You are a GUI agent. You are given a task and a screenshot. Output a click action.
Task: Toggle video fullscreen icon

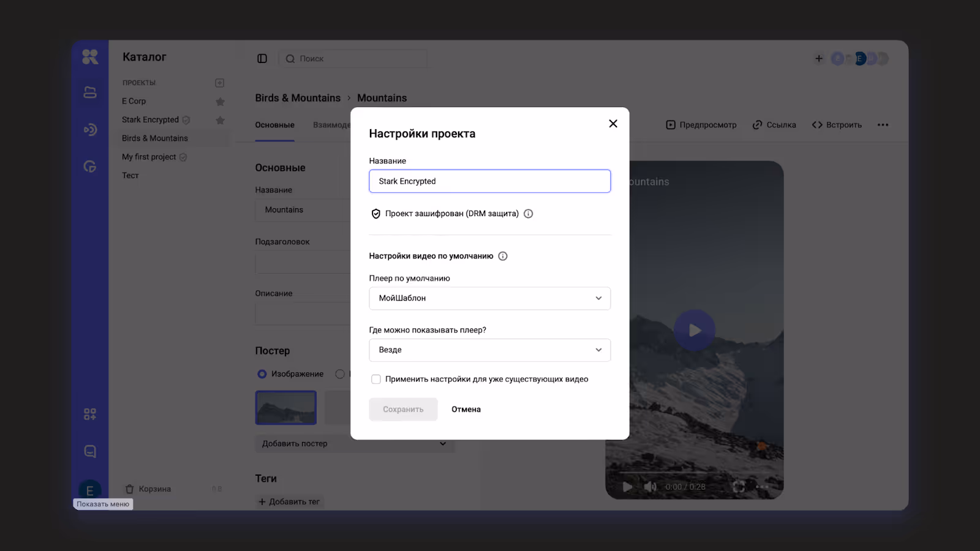click(739, 487)
